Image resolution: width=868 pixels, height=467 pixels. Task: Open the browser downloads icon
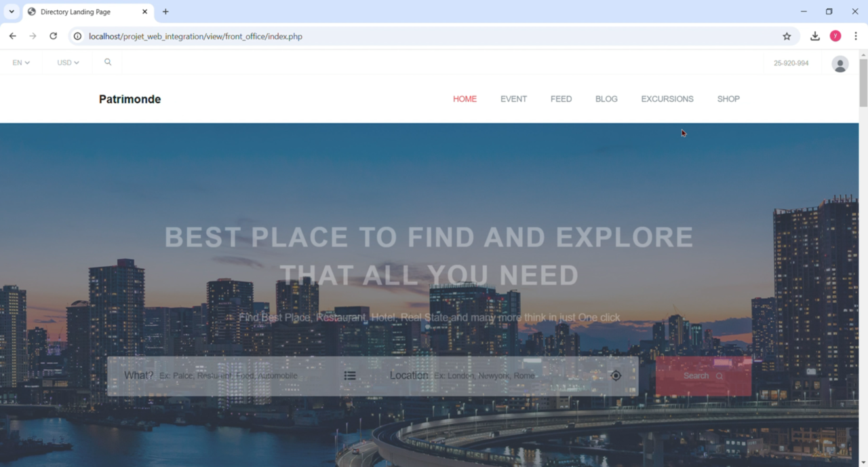coord(815,37)
